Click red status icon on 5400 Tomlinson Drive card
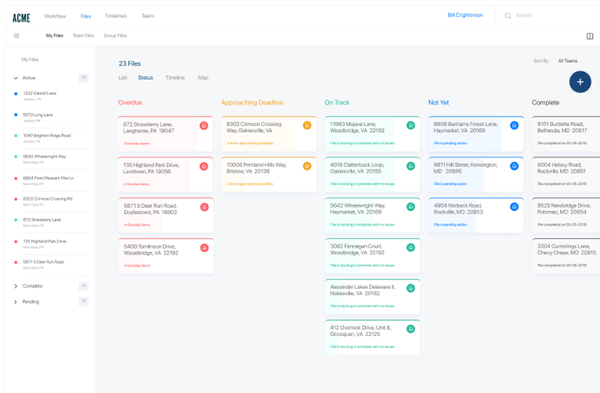The height and width of the screenshot is (393, 600). (x=204, y=248)
